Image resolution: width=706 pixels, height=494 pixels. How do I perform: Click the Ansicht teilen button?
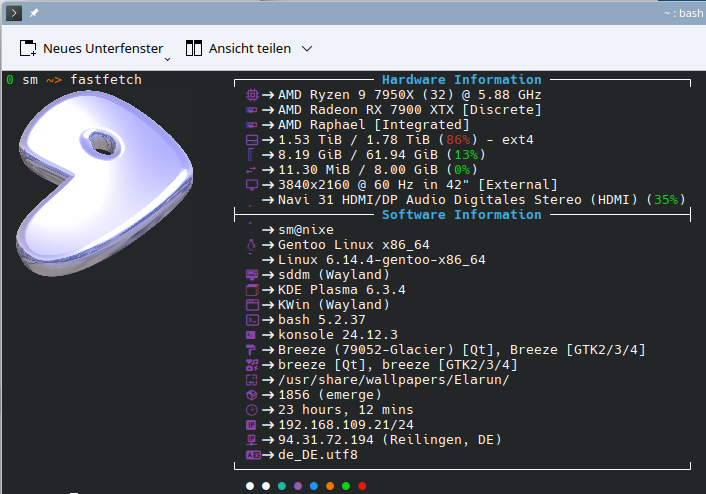(x=239, y=48)
